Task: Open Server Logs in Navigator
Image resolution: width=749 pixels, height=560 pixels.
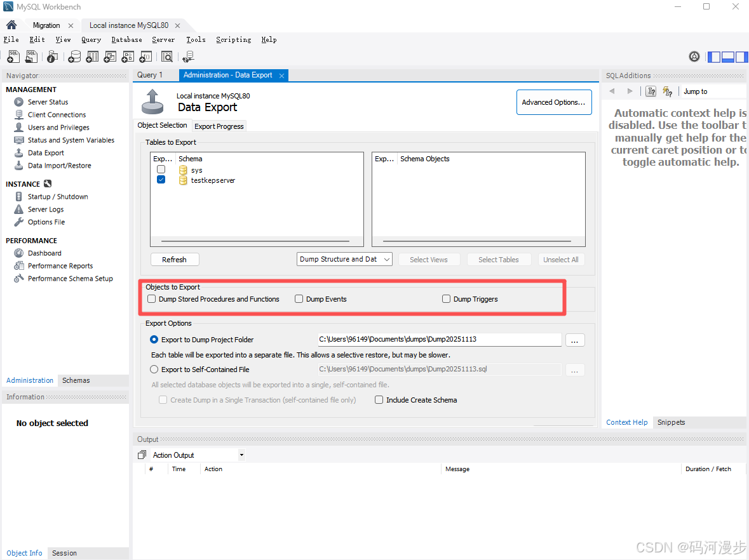Action: click(45, 209)
